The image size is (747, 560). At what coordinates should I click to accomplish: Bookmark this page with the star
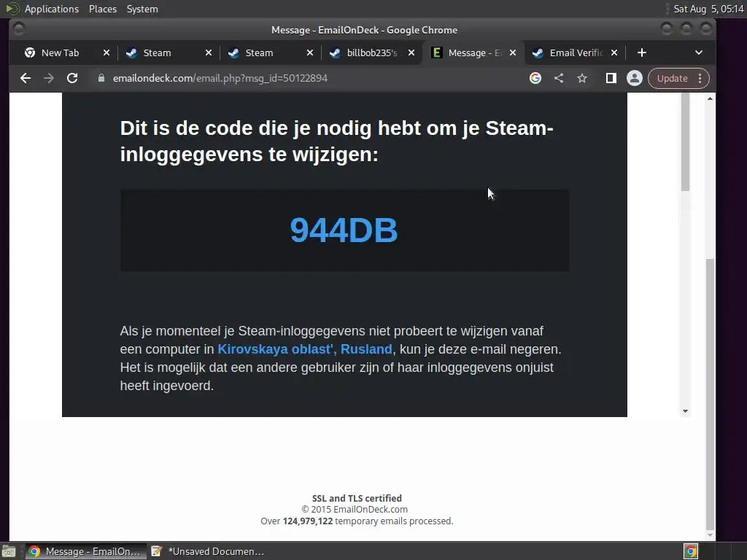click(x=581, y=78)
